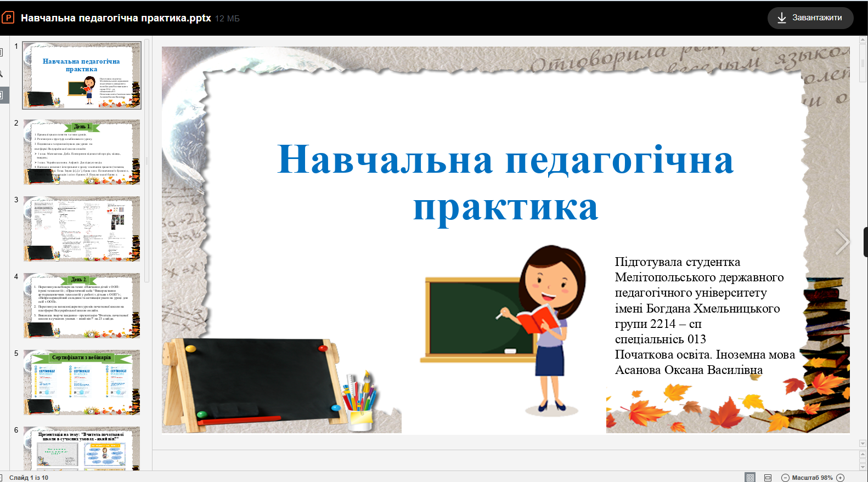The width and height of the screenshot is (868, 482).
Task: Select slide 4 thumbnail titled День 2
Action: tap(82, 305)
